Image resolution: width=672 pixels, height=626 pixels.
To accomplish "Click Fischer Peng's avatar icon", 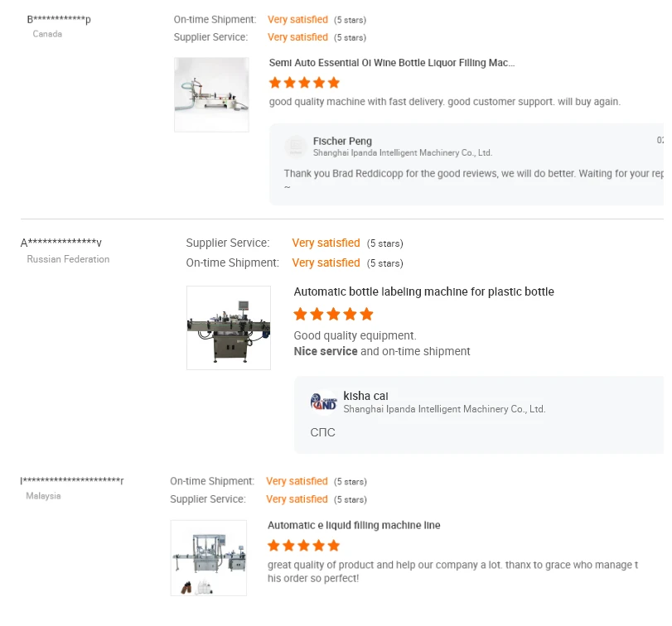I will [x=295, y=147].
